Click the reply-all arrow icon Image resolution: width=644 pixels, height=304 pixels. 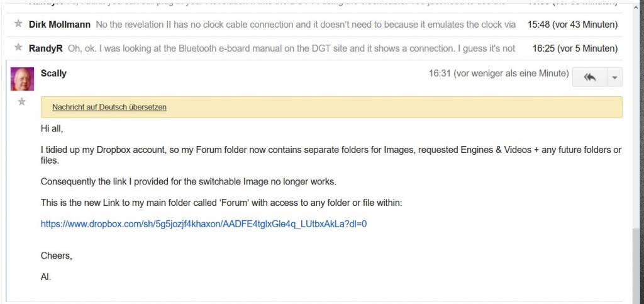click(x=589, y=77)
